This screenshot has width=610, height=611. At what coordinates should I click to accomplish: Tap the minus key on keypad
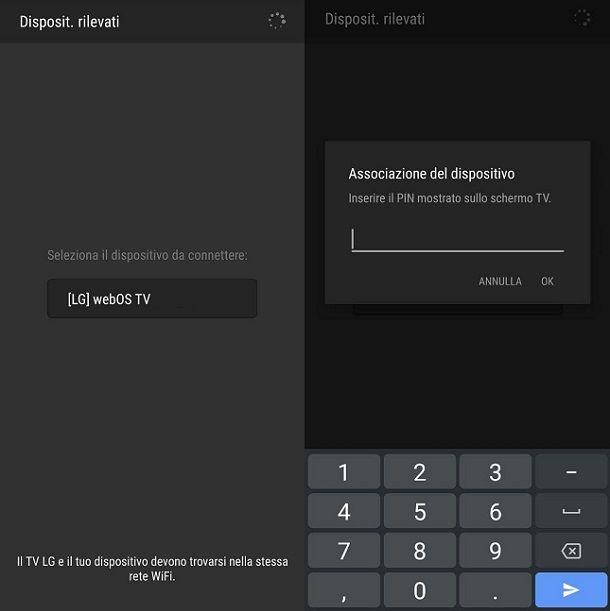pyautogui.click(x=571, y=471)
